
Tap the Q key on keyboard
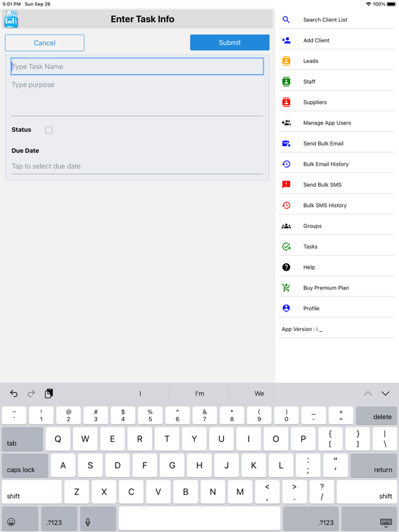click(x=58, y=439)
